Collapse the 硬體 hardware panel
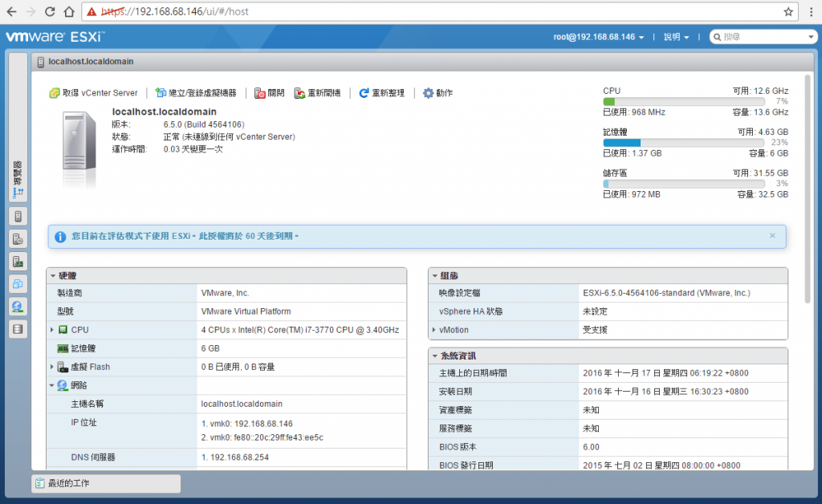 coord(53,275)
